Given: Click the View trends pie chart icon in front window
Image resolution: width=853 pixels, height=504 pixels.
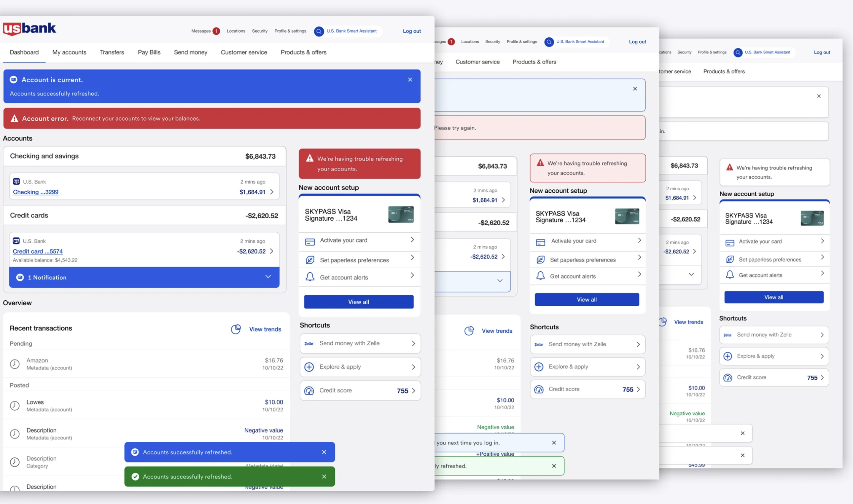Looking at the screenshot, I should 236,329.
